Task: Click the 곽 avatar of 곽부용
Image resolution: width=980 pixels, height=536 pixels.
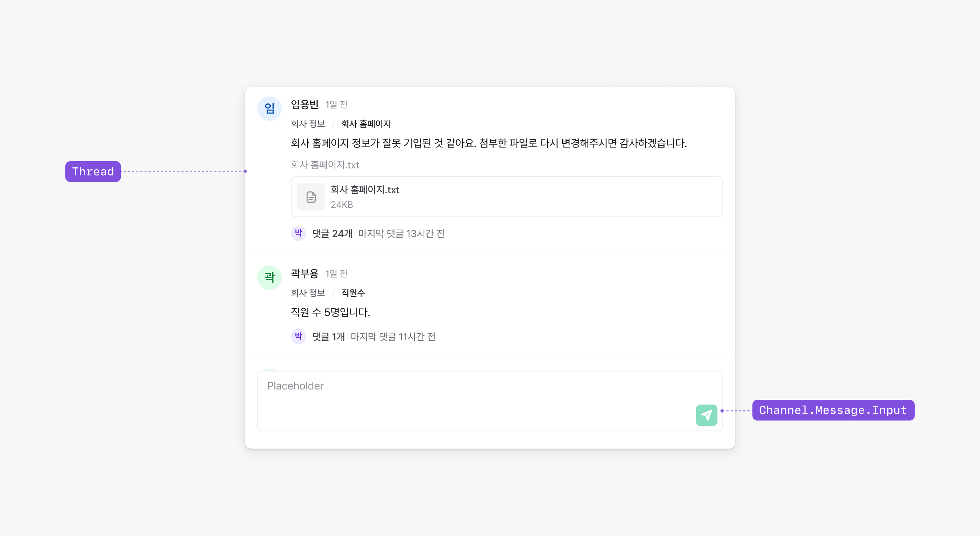Action: coord(269,277)
